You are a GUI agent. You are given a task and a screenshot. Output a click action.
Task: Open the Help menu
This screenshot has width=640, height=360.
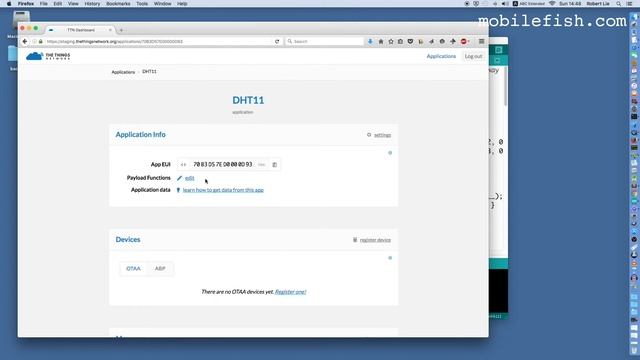pyautogui.click(x=182, y=4)
